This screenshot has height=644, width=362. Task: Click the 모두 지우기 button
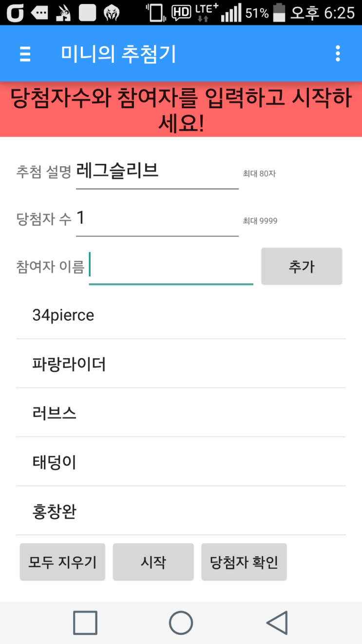tap(62, 562)
